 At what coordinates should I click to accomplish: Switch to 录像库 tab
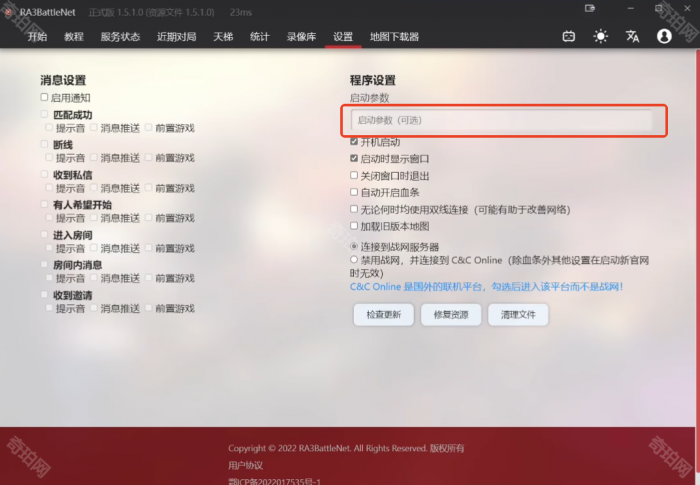click(301, 37)
